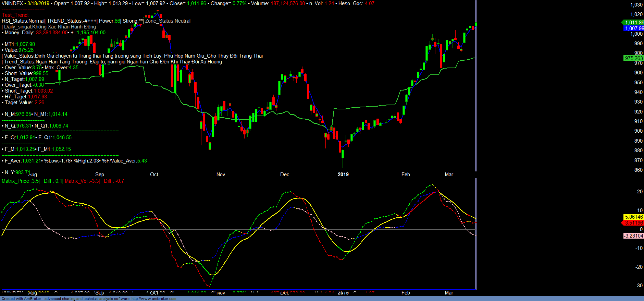This screenshot has height=301, width=644.
Task: Click the red 3.51196 indicator label
Action: (x=633, y=223)
